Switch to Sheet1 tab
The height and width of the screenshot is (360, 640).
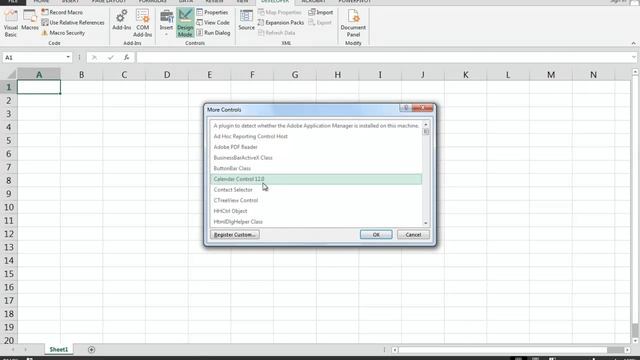[x=59, y=349]
